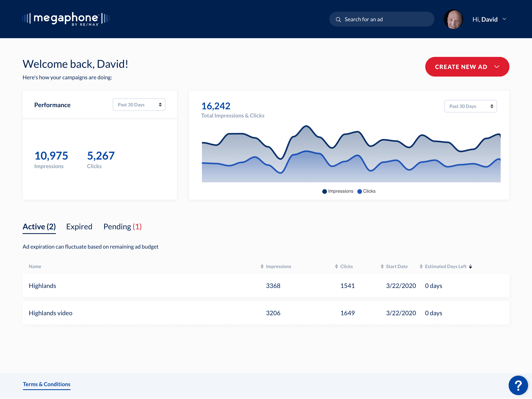
Task: Toggle Clicks series in chart legend
Action: [x=366, y=191]
